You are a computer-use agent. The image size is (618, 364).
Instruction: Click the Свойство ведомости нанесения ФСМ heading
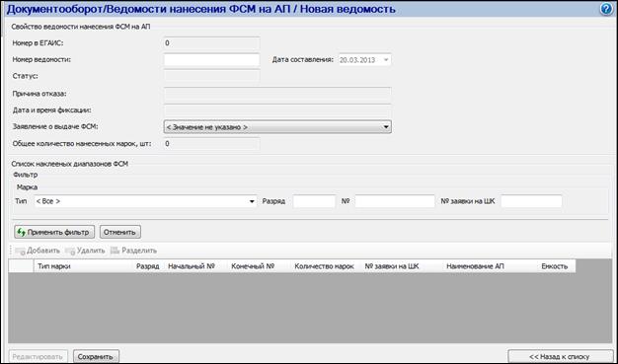[x=80, y=27]
